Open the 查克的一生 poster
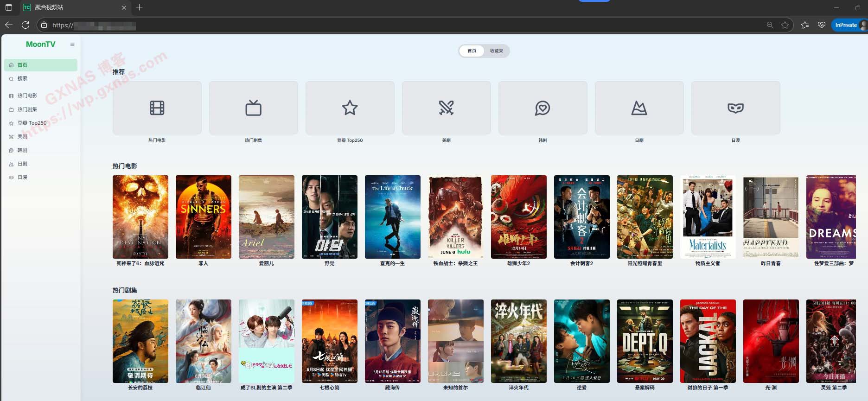The image size is (868, 401). [x=393, y=217]
